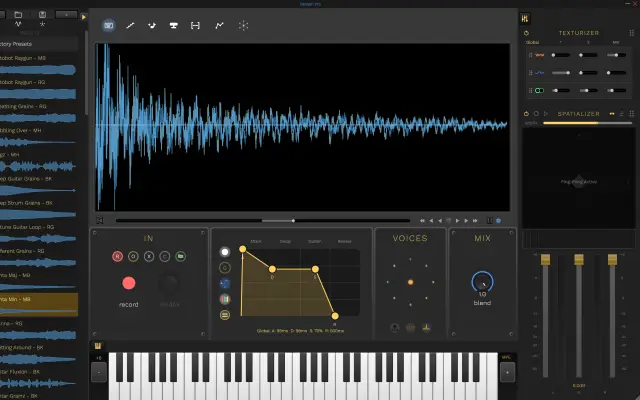The width and height of the screenshot is (640, 400).
Task: Click the X circle icon in IN panel
Action: (x=149, y=256)
